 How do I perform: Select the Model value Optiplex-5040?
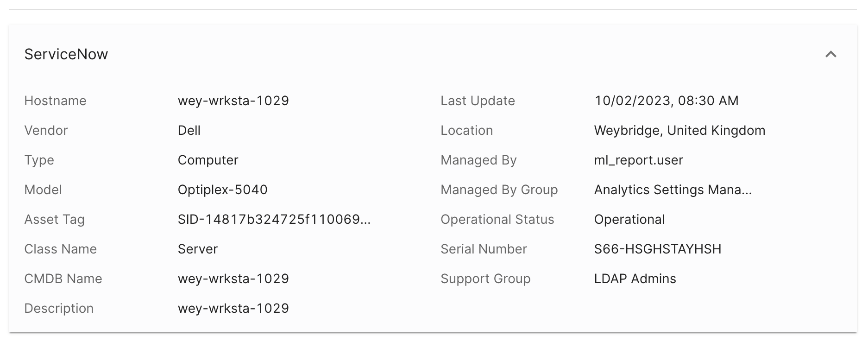(222, 190)
